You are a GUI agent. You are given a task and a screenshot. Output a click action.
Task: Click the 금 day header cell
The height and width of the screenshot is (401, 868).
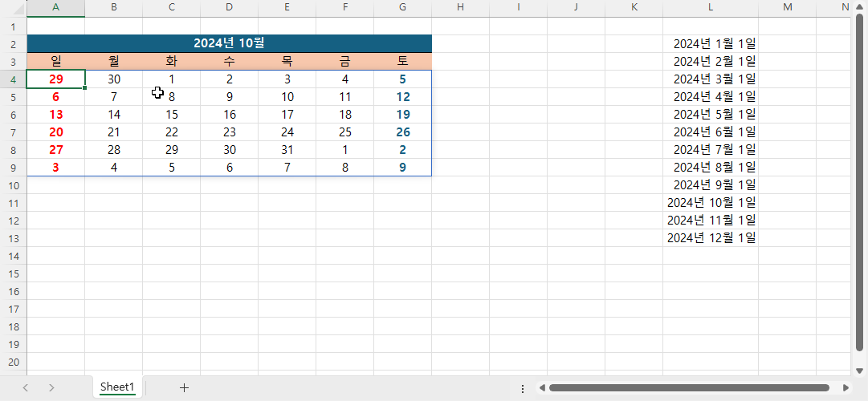click(345, 62)
